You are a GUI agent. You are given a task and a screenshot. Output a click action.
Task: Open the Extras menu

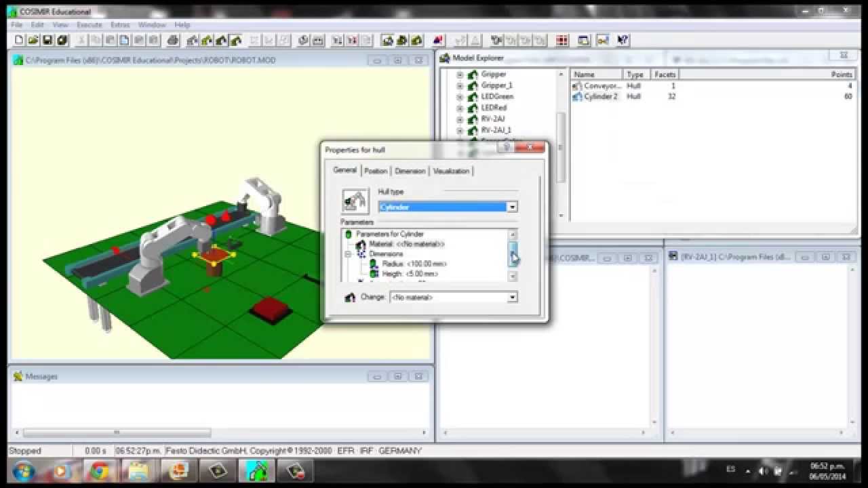point(120,24)
